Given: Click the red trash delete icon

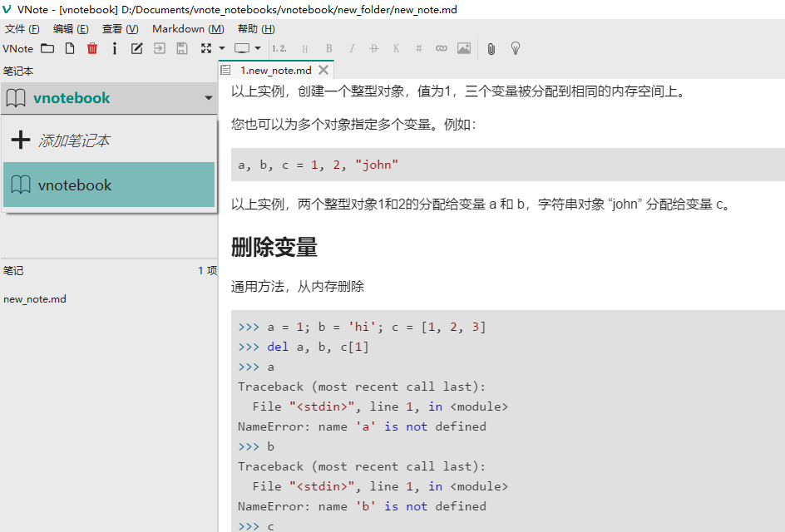Looking at the screenshot, I should (92, 48).
